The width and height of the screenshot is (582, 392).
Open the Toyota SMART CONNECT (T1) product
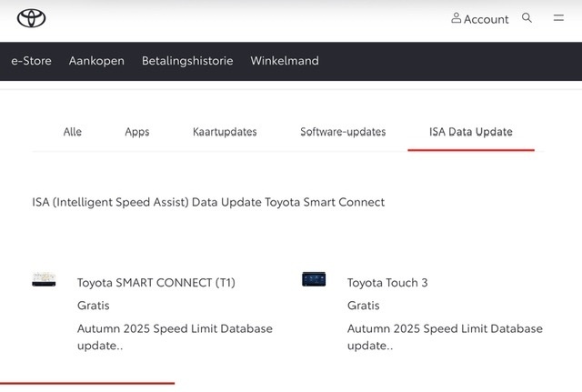click(156, 283)
